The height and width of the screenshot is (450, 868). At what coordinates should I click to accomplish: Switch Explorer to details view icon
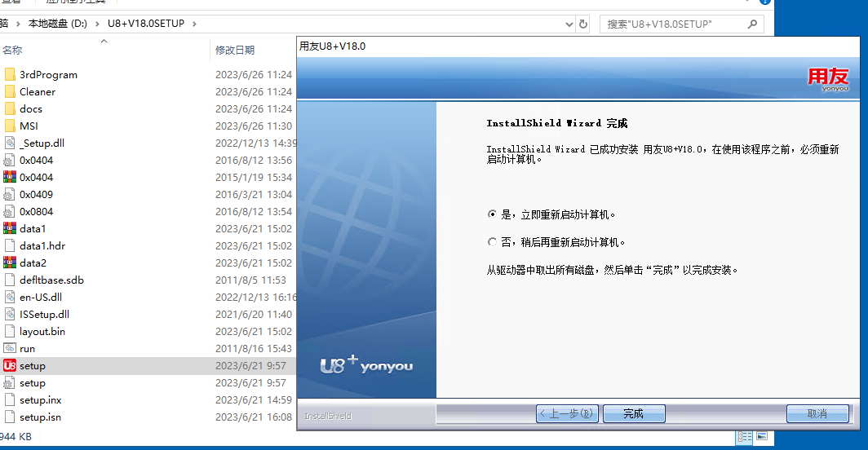[745, 437]
